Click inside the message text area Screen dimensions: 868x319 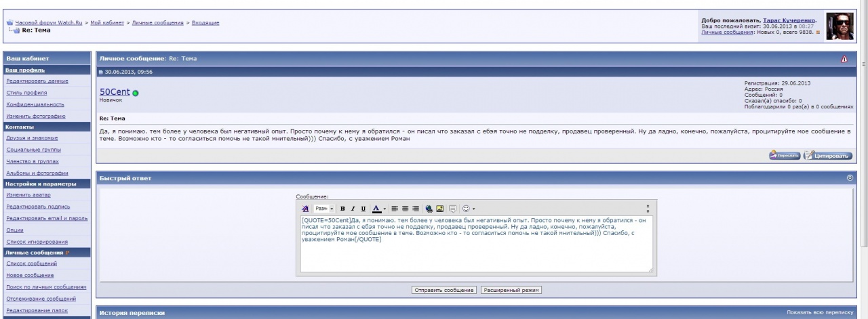pos(475,254)
